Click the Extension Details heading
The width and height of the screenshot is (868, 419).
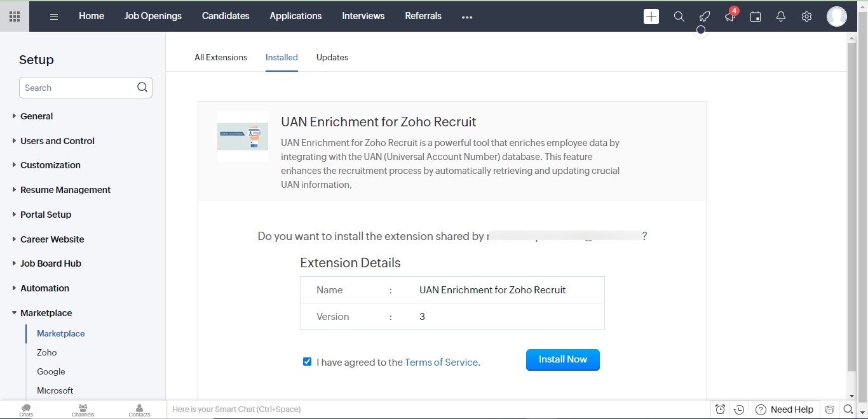click(x=350, y=263)
